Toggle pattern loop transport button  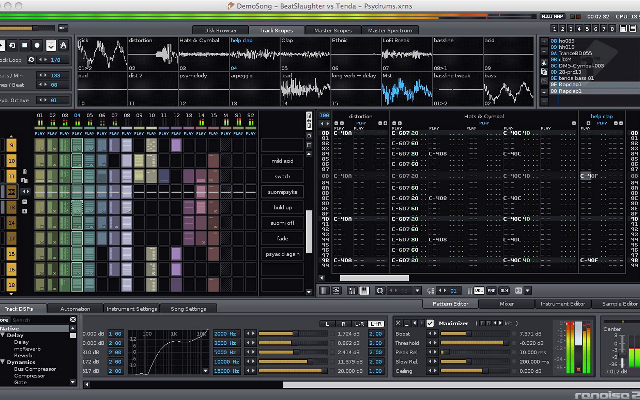[12, 45]
